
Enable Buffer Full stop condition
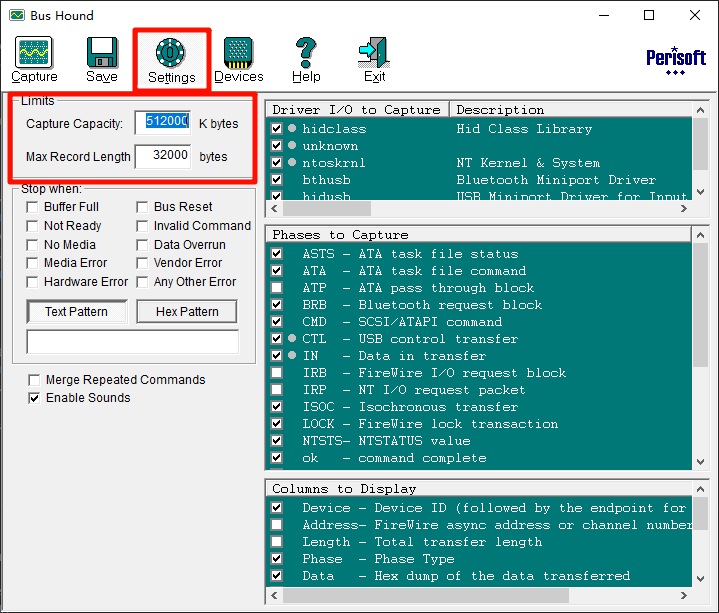coord(32,207)
